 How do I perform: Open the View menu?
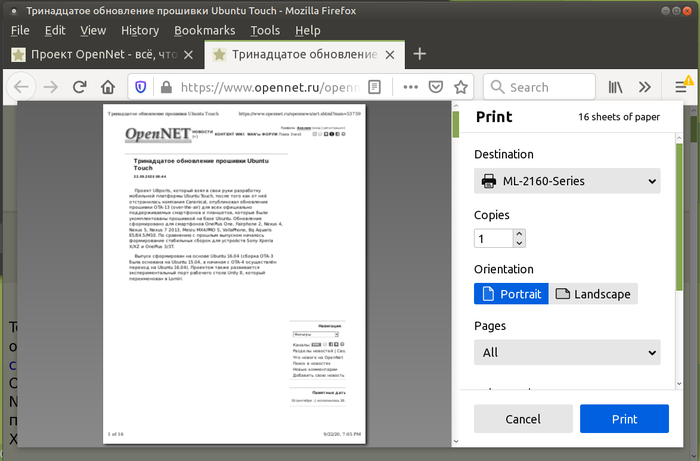coord(93,30)
